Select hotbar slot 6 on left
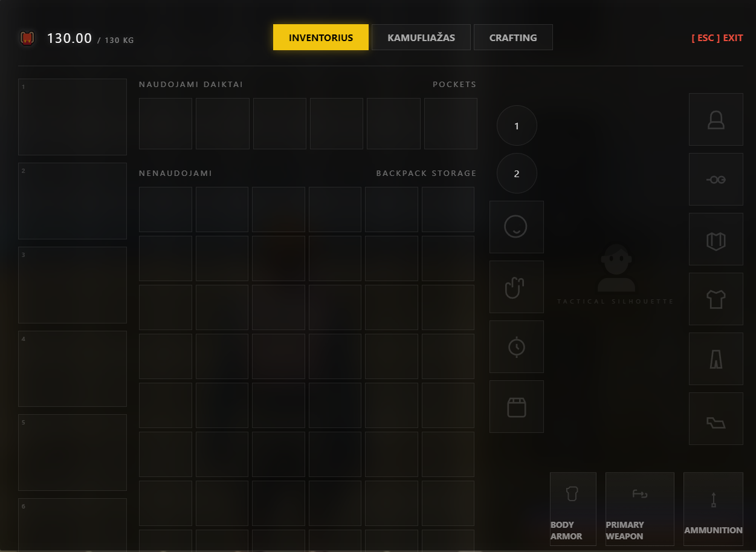The image size is (756, 552). click(73, 525)
